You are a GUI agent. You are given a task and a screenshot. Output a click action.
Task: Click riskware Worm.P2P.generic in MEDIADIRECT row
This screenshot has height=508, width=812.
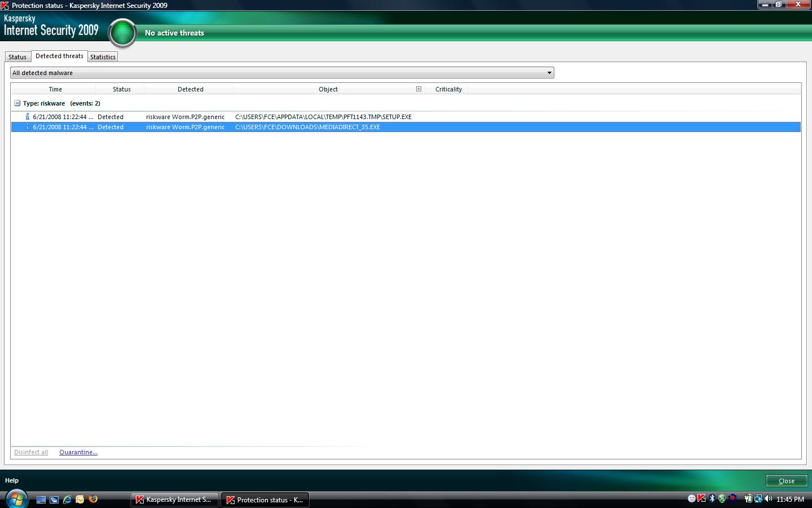click(x=185, y=127)
